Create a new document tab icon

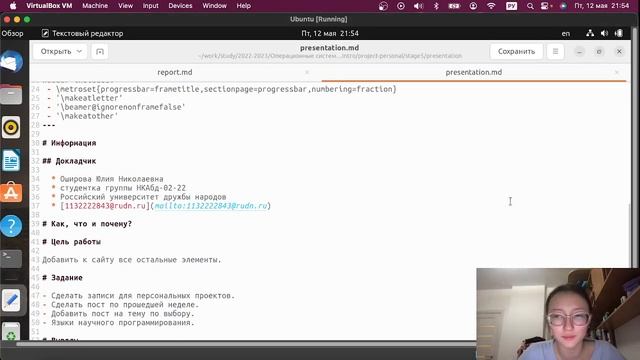(x=100, y=51)
